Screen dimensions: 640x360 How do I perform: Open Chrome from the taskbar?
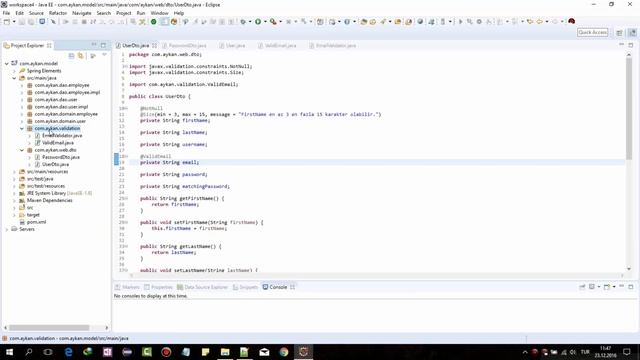coord(284,352)
